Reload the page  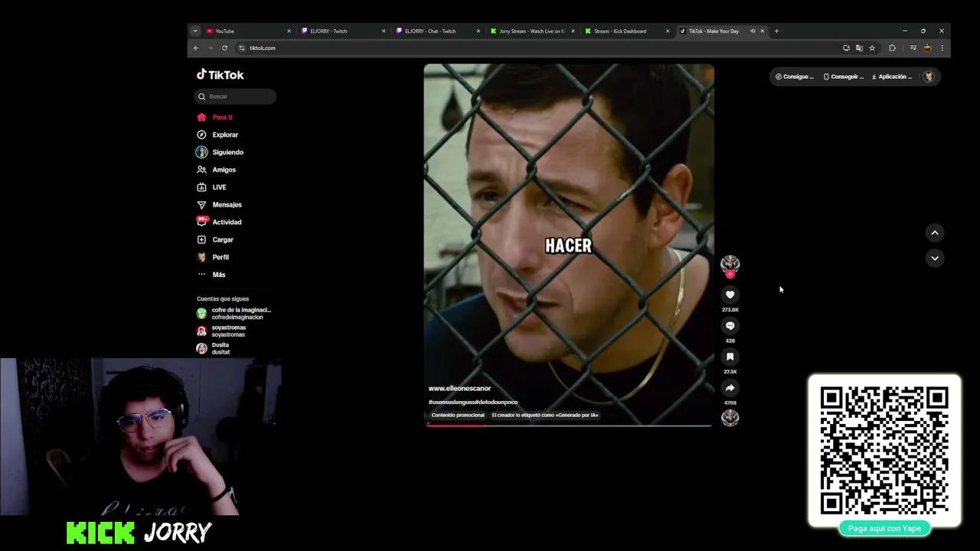(224, 48)
